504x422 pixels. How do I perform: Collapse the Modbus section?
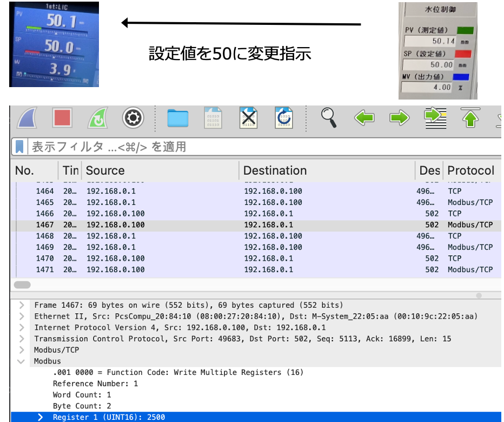tap(22, 361)
